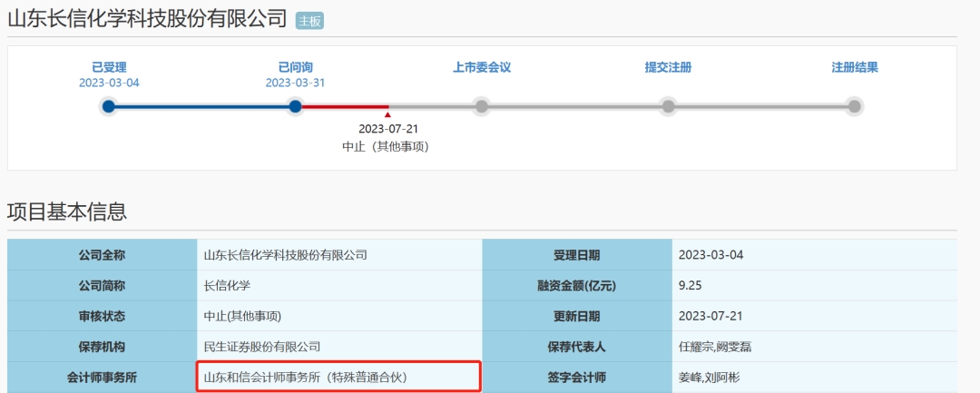Viewport: 980px width, 393px height.
Task: Select the 公司全称 value 山东长信化学科技股份有限公司
Action: click(285, 255)
